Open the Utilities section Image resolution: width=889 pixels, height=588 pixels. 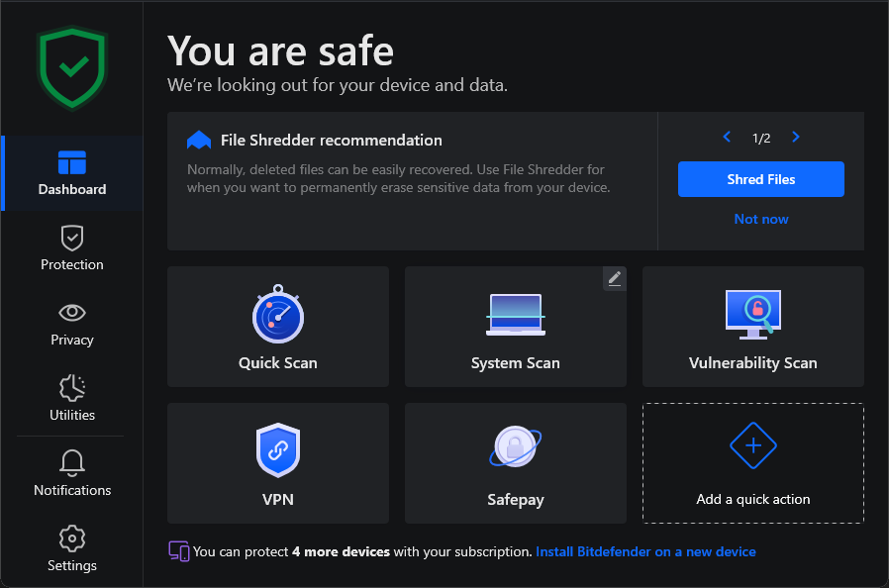72,399
